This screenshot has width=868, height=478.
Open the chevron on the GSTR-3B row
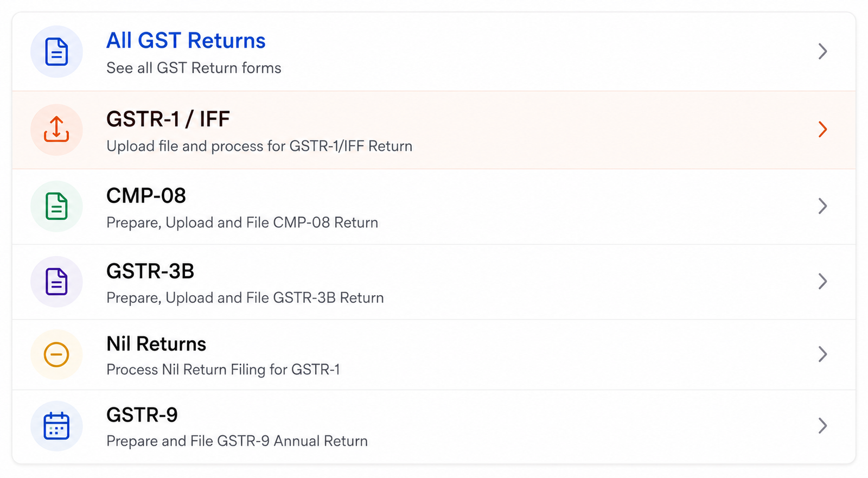click(x=822, y=282)
